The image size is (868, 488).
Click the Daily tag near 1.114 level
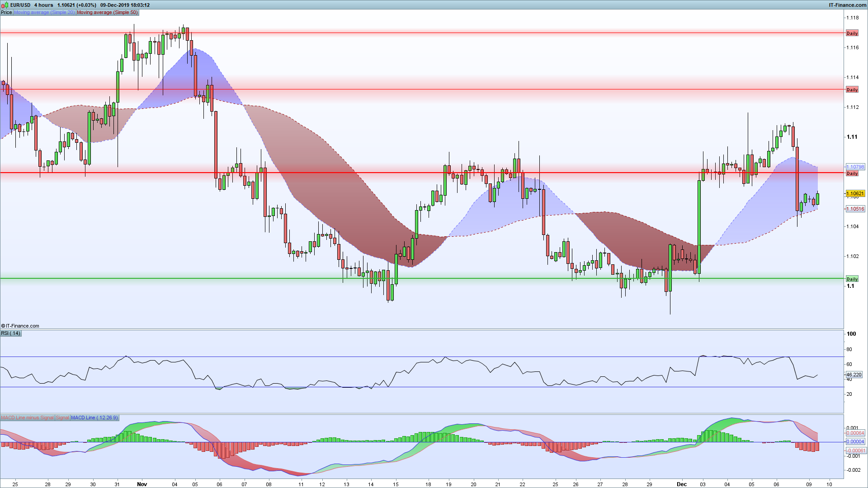(852, 90)
